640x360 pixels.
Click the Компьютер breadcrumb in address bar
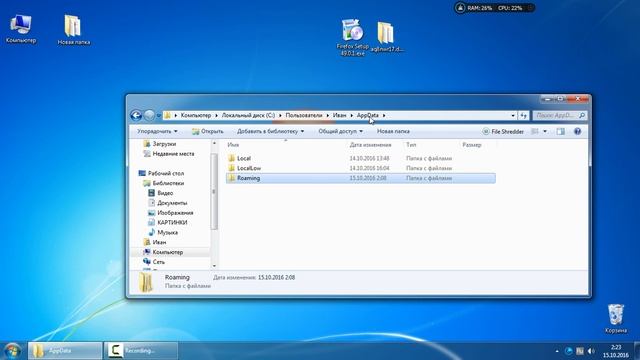point(196,116)
